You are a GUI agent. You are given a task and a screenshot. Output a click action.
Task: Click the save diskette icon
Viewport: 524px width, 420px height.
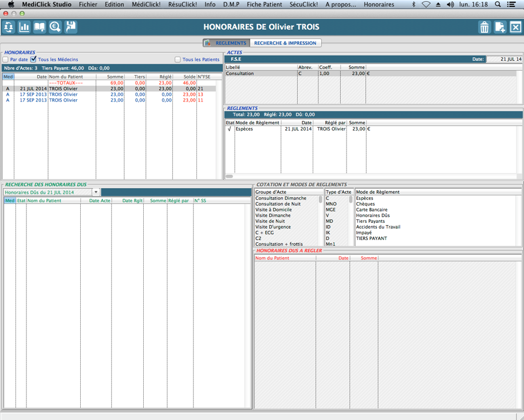[x=70, y=27]
